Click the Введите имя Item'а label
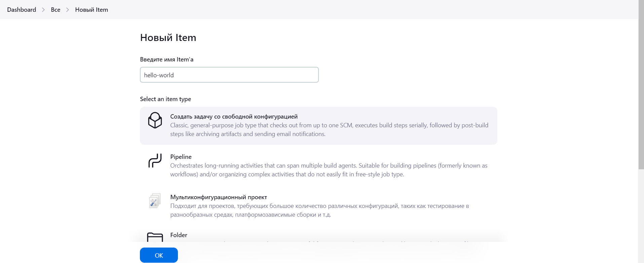Viewport: 644px width, 263px height. click(x=167, y=59)
